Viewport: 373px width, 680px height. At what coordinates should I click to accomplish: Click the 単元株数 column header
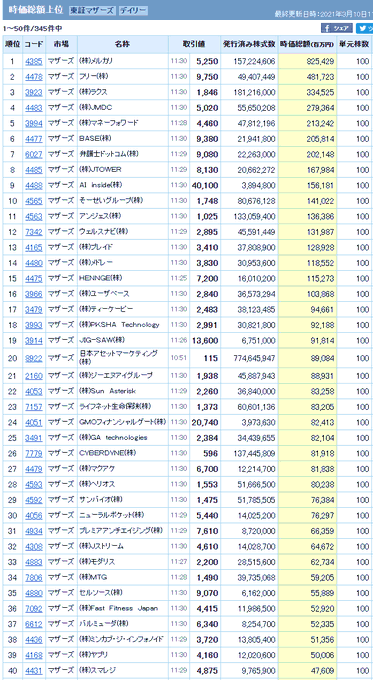point(355,45)
